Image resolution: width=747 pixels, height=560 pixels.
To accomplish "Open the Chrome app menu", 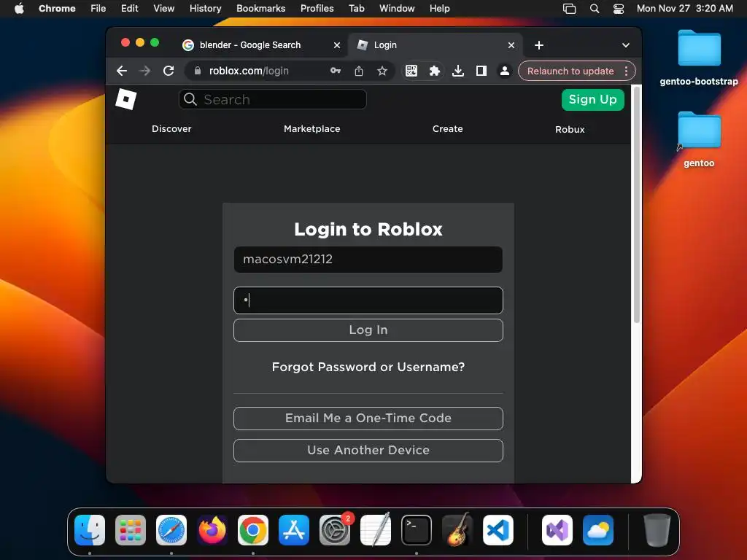I will [x=57, y=8].
